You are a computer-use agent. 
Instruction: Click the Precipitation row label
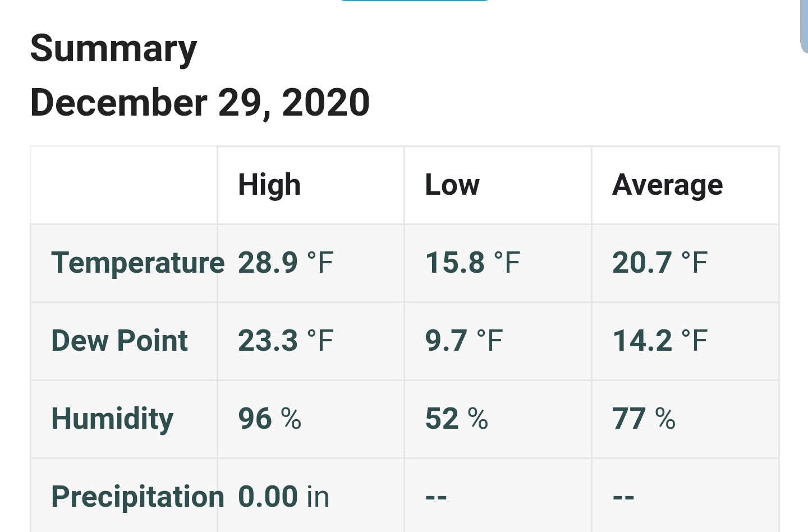pyautogui.click(x=137, y=497)
